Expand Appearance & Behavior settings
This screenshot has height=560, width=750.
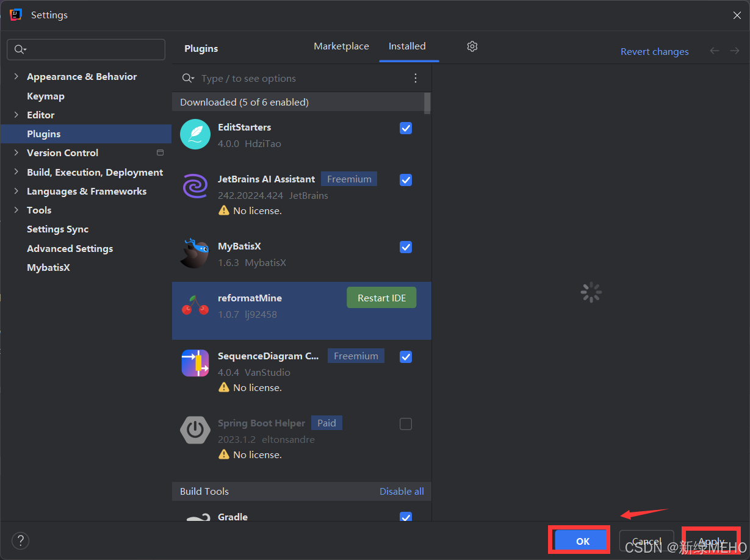[16, 76]
